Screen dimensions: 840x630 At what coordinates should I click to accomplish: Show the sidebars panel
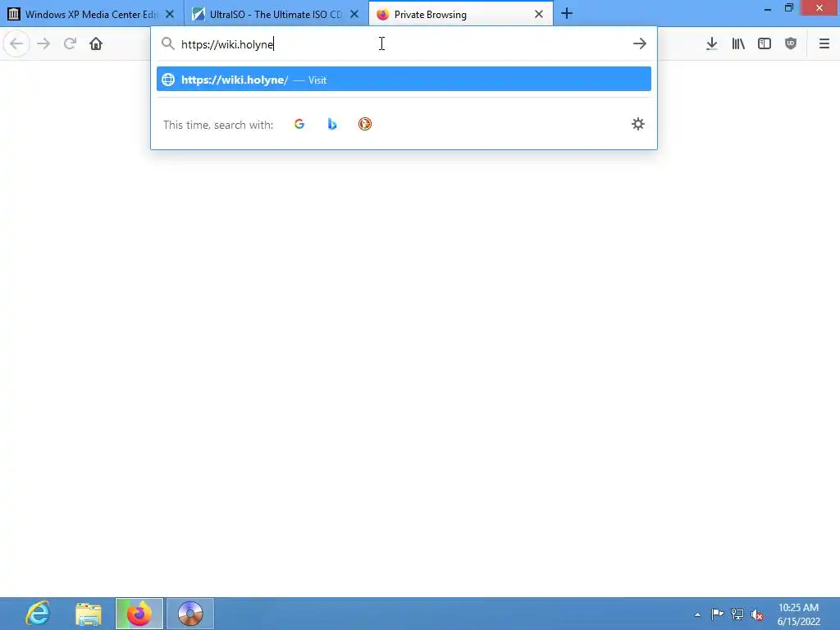tap(765, 43)
